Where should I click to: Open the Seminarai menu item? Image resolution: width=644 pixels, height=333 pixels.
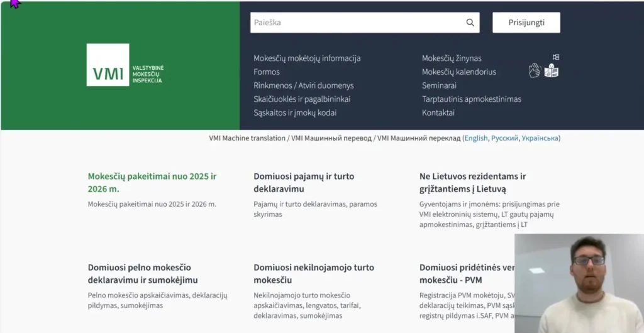[439, 85]
